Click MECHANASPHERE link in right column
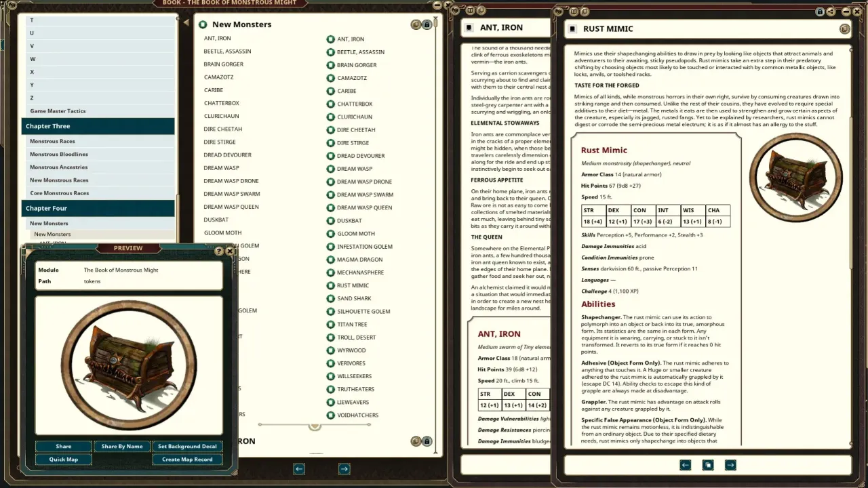Viewport: 868px width, 488px height. pyautogui.click(x=361, y=273)
